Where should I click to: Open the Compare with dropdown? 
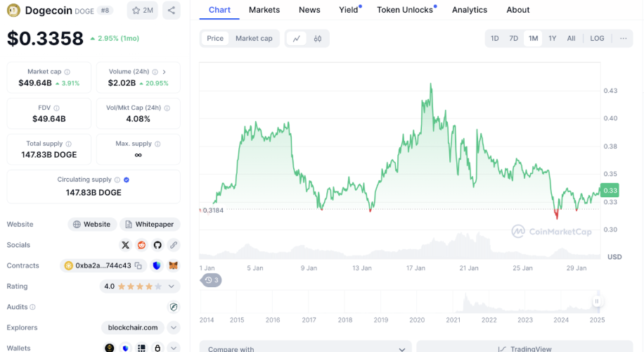[x=306, y=348]
